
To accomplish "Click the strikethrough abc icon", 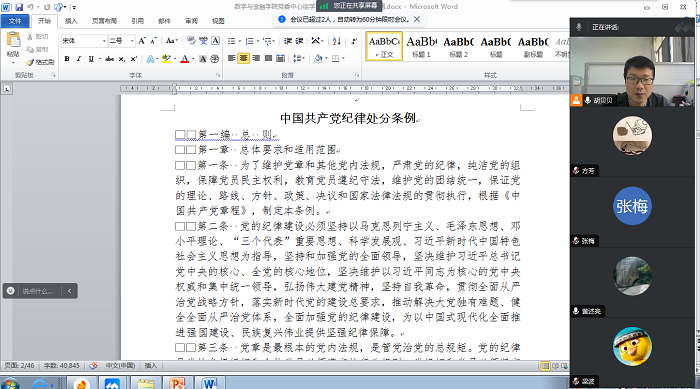I will tap(109, 59).
